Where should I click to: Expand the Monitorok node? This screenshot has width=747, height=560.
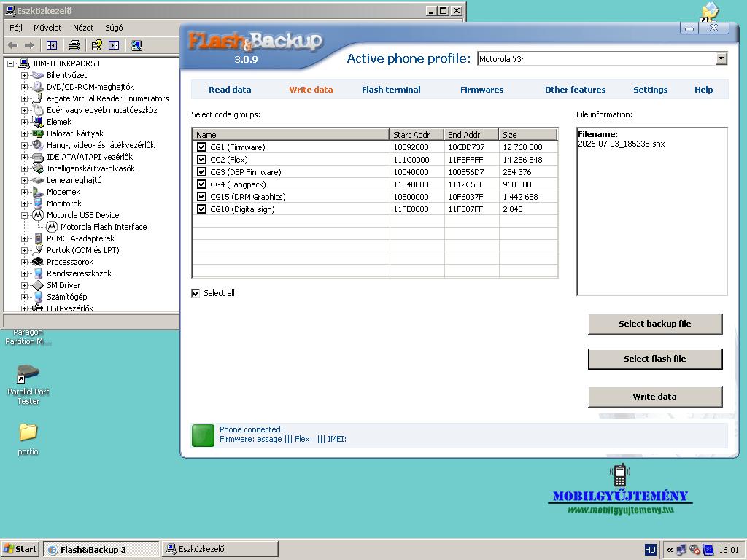24,203
